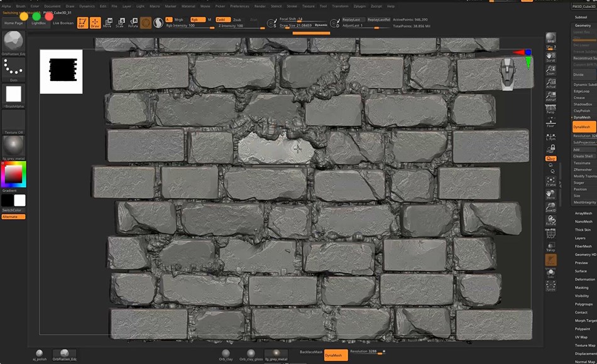Image resolution: width=597 pixels, height=364 pixels.
Task: Activate Local Symmetry via L.Sym icon
Action: [x=552, y=136]
